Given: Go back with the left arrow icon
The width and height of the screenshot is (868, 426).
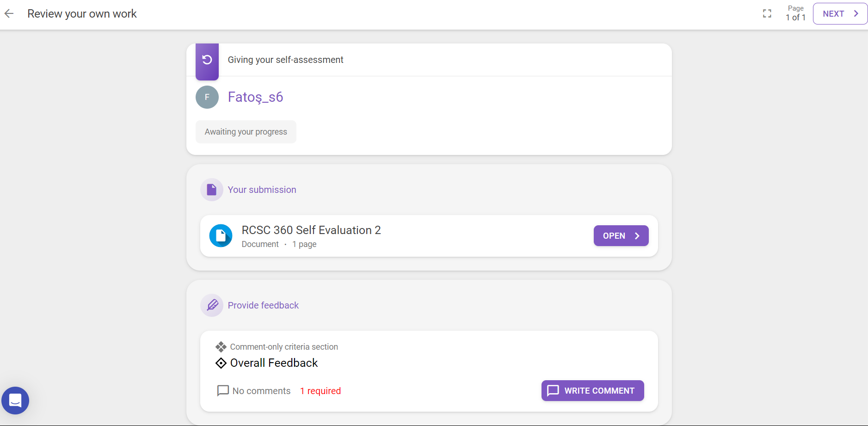Looking at the screenshot, I should pyautogui.click(x=9, y=14).
